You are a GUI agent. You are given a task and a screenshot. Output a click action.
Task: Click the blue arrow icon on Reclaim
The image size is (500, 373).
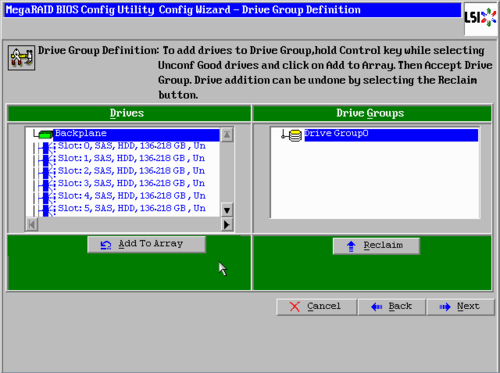coord(351,246)
